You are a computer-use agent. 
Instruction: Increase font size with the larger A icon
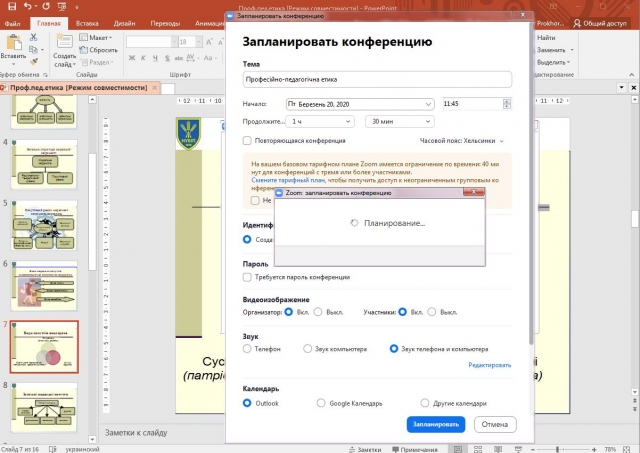pos(209,42)
